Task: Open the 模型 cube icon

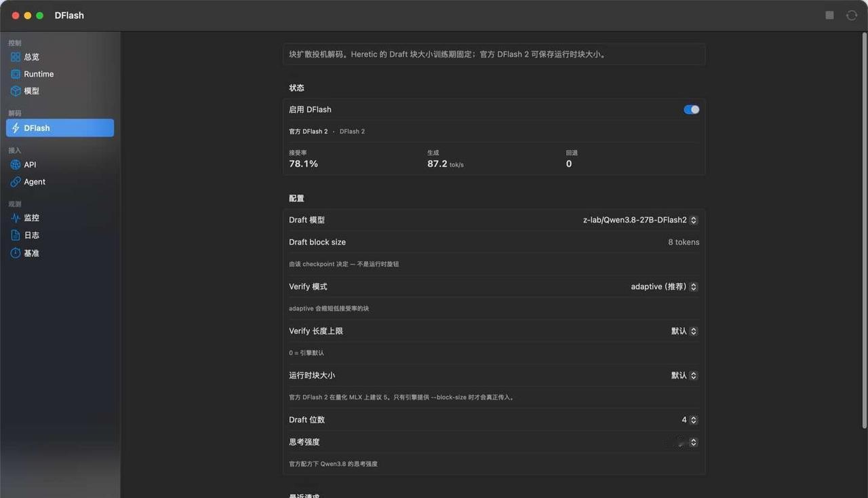Action: pos(16,91)
